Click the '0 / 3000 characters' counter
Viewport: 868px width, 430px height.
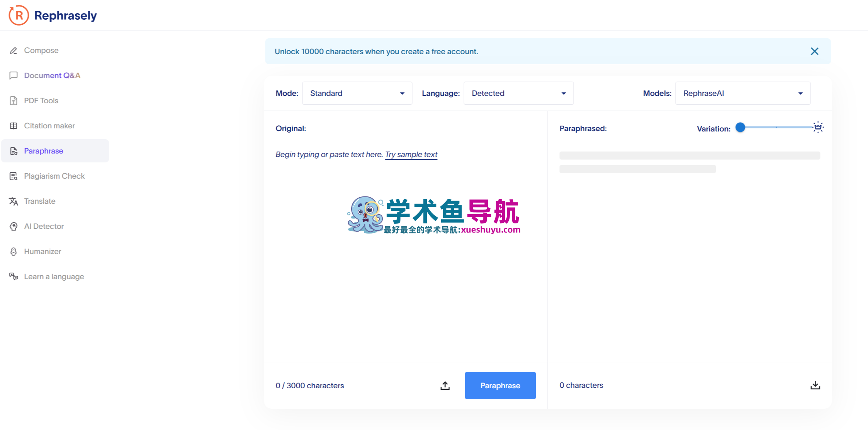click(310, 386)
